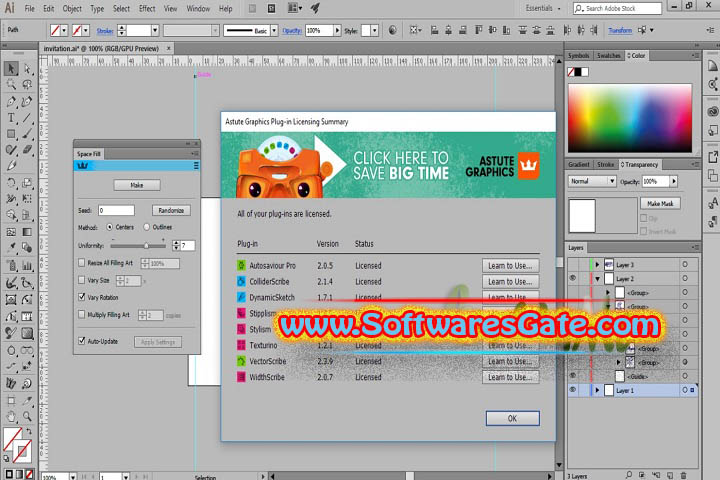Open the Window menu

point(198,8)
